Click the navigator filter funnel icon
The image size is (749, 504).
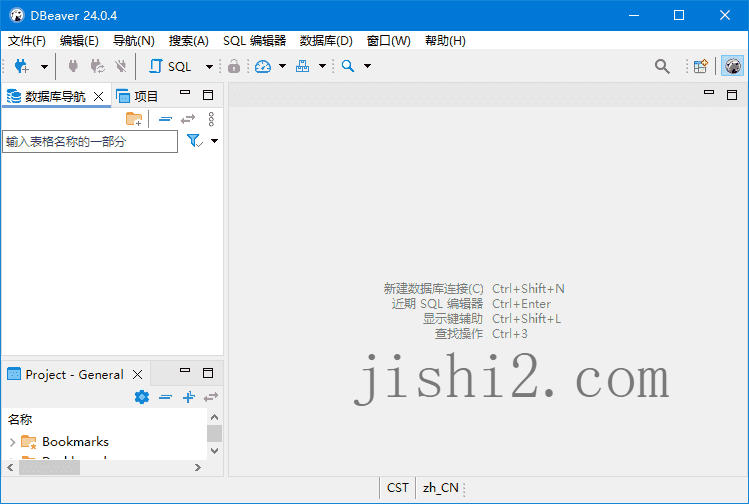tap(194, 141)
